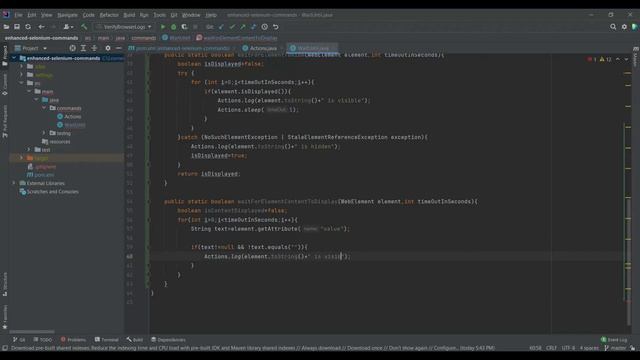Open the Dependencies tool window
This screenshot has height=360, width=640.
(168, 340)
